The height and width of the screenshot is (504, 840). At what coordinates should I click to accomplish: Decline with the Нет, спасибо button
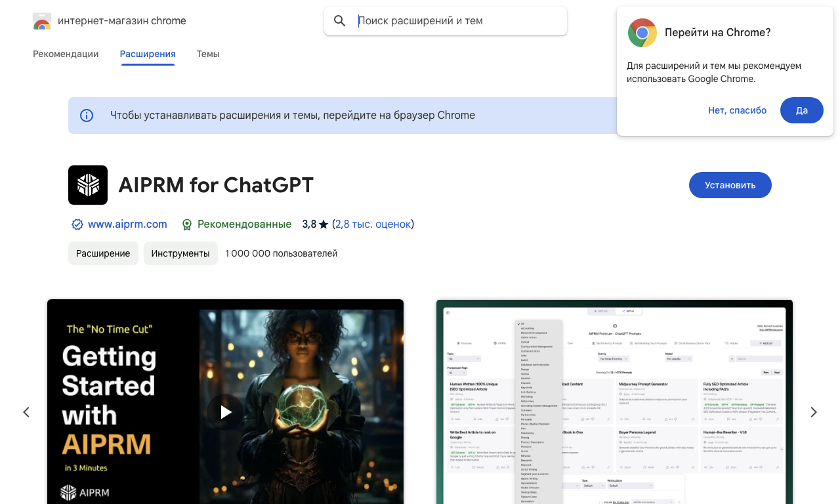[x=738, y=110]
